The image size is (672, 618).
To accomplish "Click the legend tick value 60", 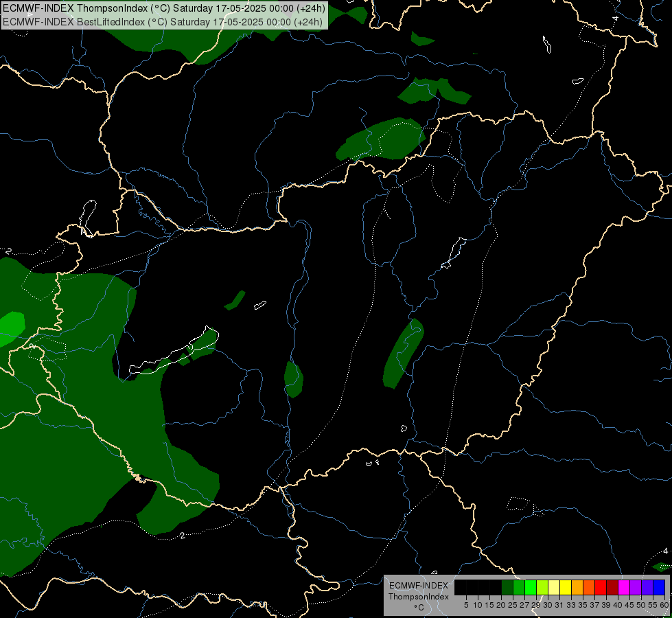I will click(664, 605).
